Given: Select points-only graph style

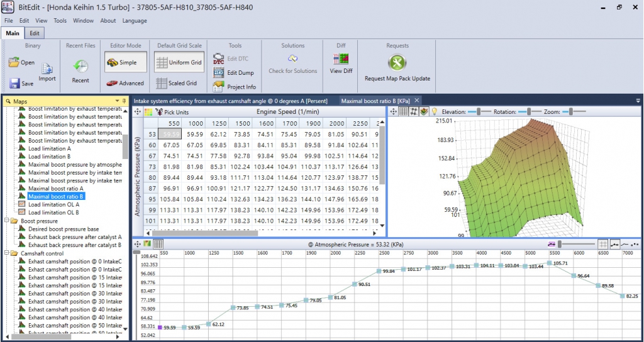Looking at the screenshot, I should click(635, 244).
